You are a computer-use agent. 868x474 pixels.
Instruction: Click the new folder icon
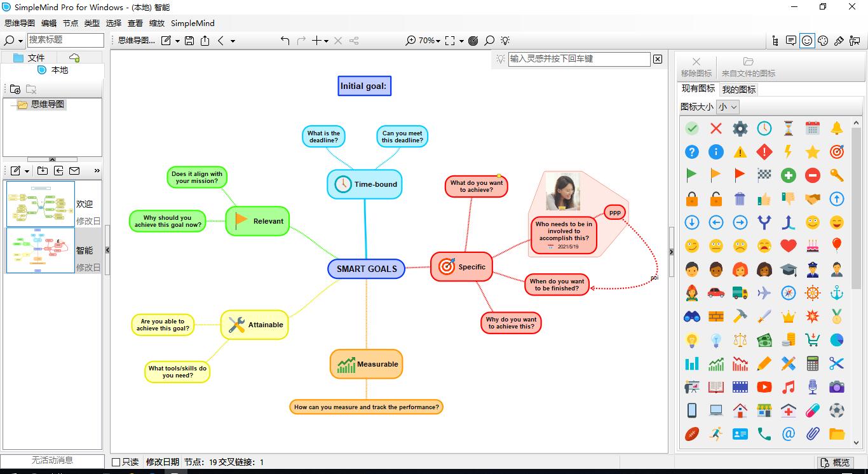point(15,89)
